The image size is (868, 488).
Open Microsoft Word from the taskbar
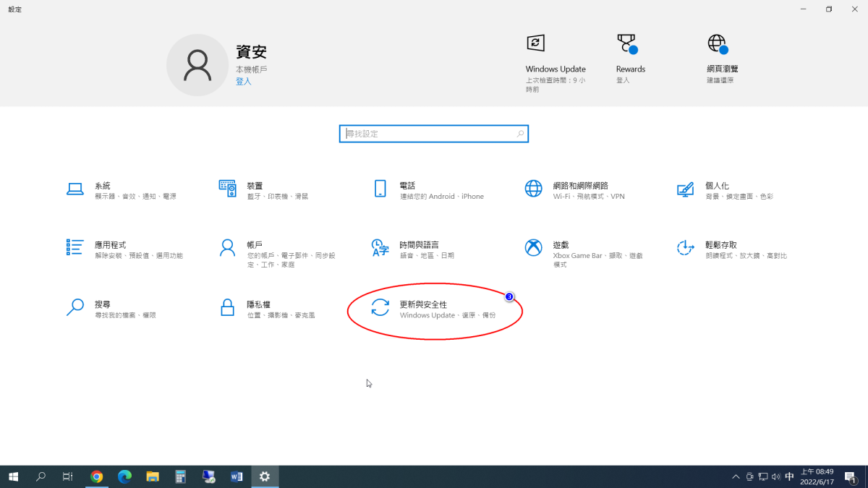coord(237,476)
